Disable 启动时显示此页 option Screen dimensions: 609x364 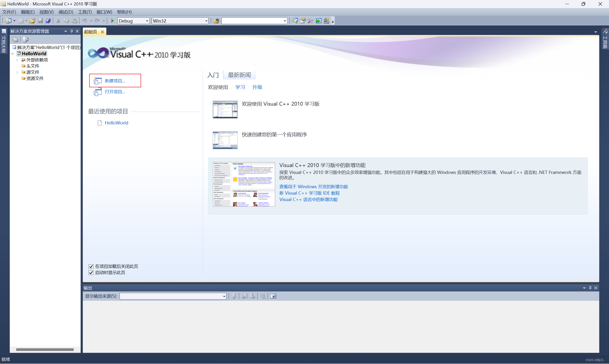(x=91, y=272)
